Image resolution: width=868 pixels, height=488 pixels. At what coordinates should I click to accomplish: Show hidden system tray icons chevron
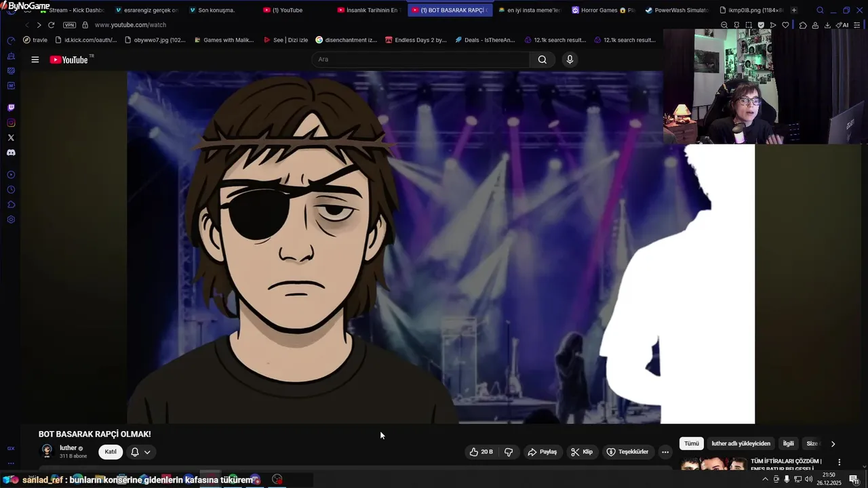pos(766,479)
